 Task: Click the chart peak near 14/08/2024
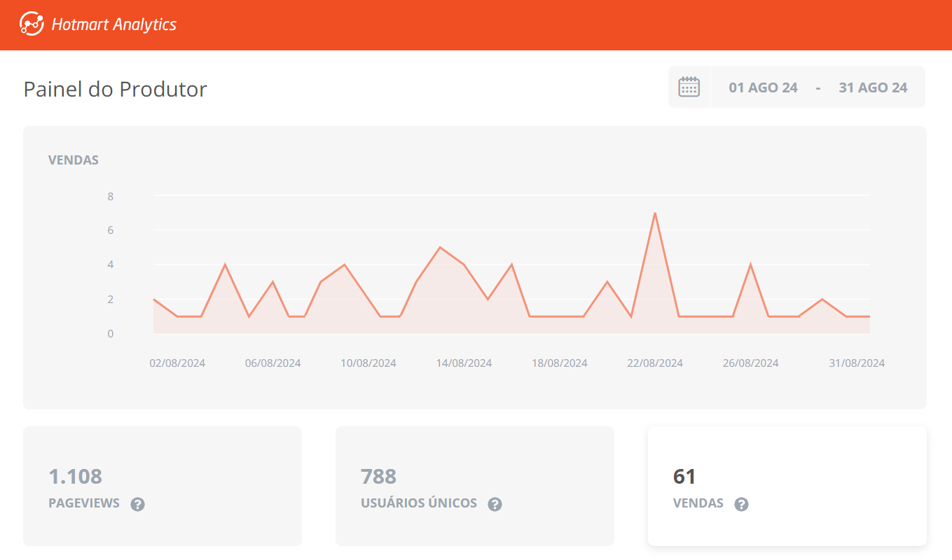[x=440, y=247]
